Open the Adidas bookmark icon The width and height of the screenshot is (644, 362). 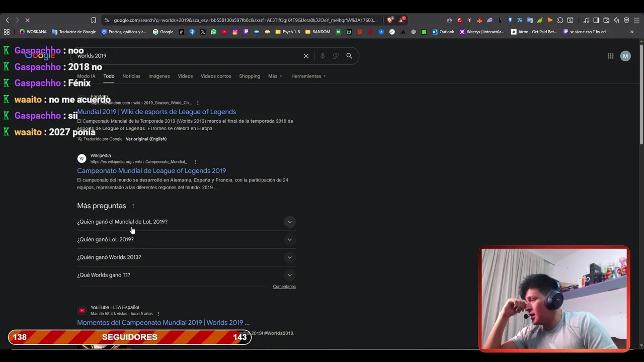pos(403,32)
